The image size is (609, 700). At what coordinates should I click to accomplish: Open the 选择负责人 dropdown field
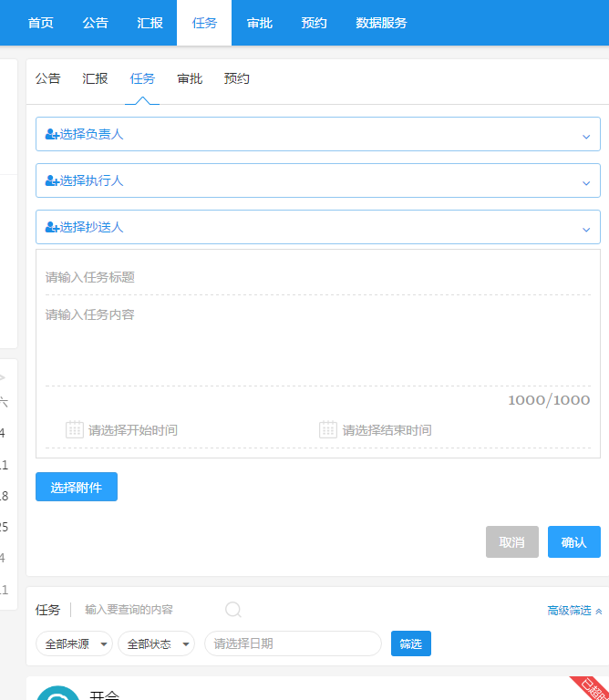[318, 134]
